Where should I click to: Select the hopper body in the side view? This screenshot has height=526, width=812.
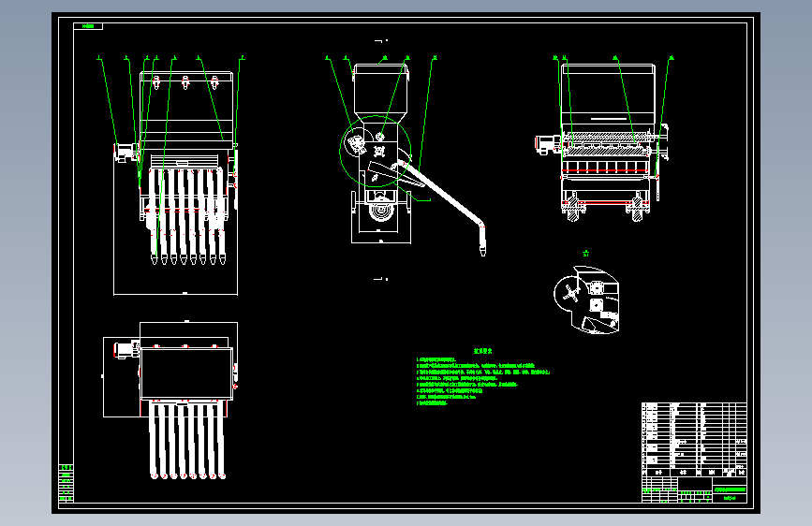click(380, 89)
